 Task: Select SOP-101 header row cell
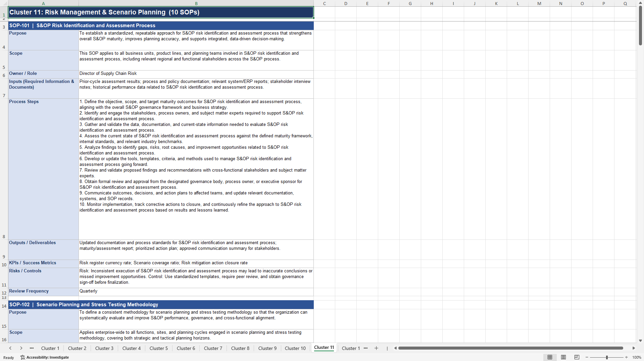(x=161, y=26)
